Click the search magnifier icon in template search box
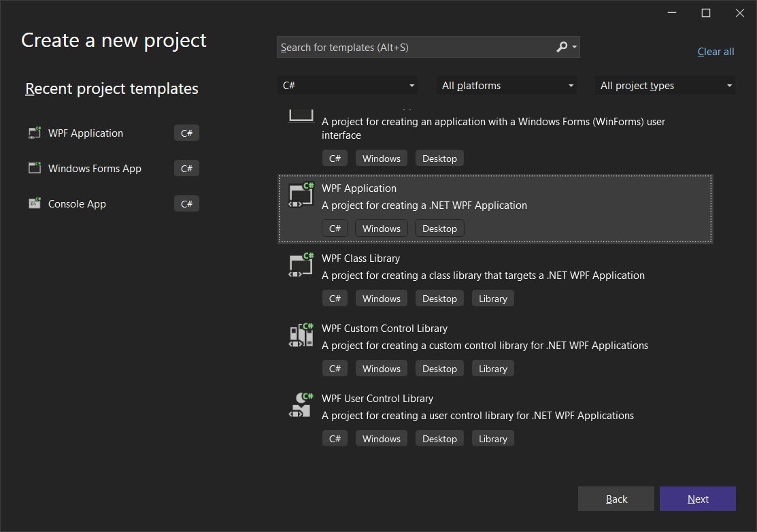Image resolution: width=757 pixels, height=532 pixels. pos(562,47)
